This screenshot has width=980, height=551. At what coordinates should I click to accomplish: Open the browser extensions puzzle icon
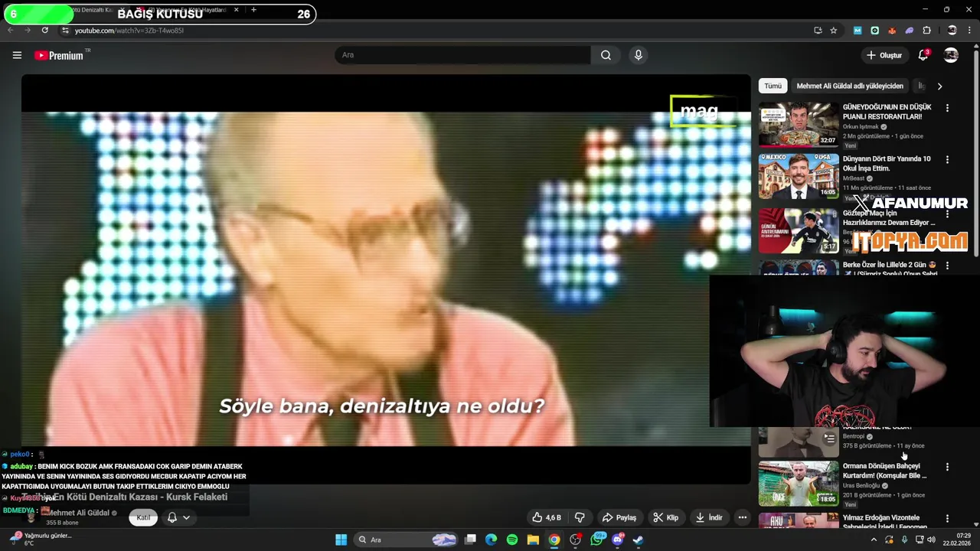(926, 31)
